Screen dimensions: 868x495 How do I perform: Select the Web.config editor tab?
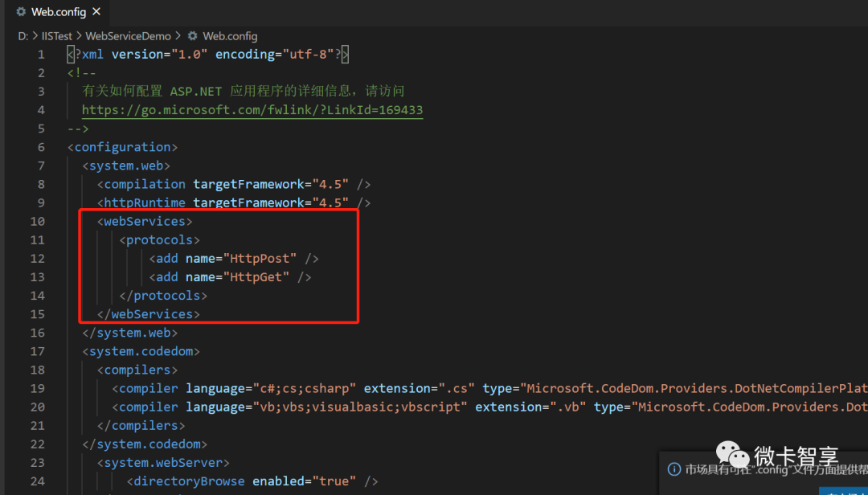[58, 11]
